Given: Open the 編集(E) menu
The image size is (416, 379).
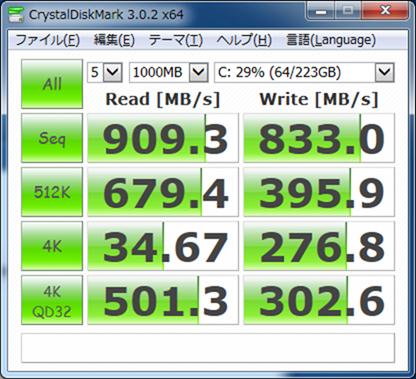Looking at the screenshot, I should pyautogui.click(x=114, y=40).
